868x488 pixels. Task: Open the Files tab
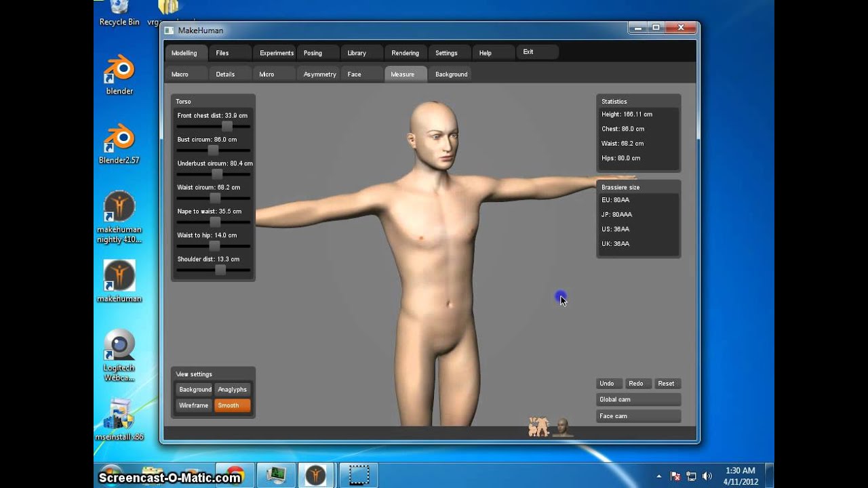coord(229,53)
